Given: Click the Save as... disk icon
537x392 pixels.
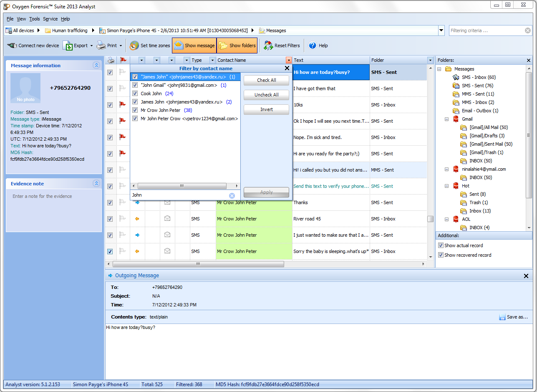Looking at the screenshot, I should point(502,317).
